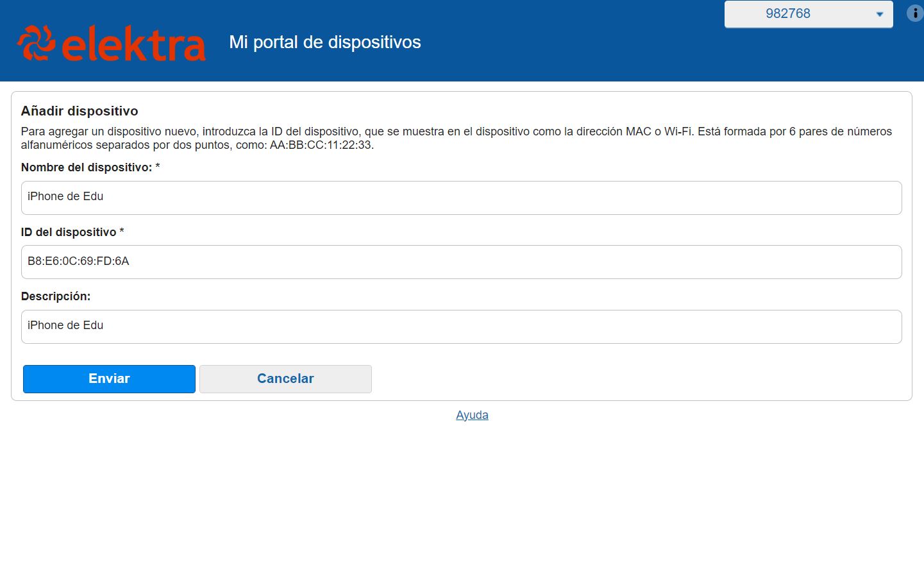This screenshot has height=569, width=924.
Task: Cancel adding the device
Action: pyautogui.click(x=285, y=379)
